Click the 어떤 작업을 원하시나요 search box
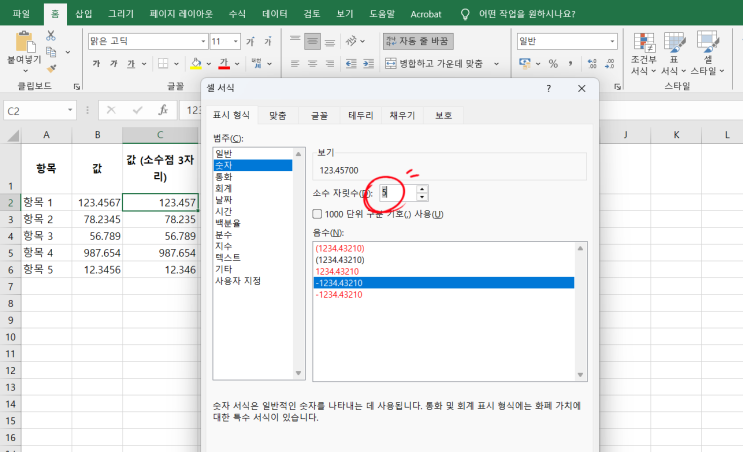 click(527, 14)
